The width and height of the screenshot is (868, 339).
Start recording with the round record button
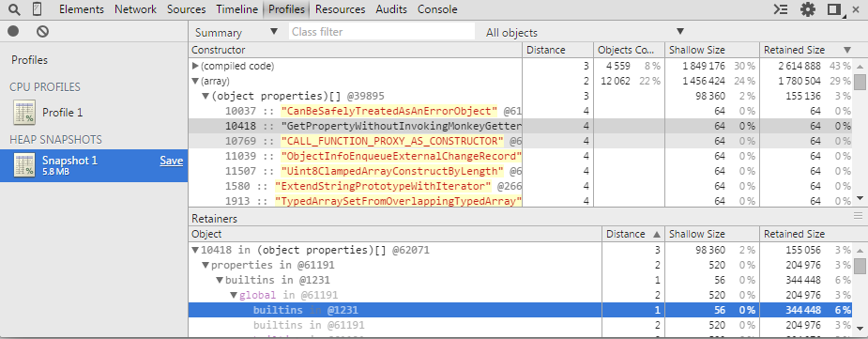(13, 32)
